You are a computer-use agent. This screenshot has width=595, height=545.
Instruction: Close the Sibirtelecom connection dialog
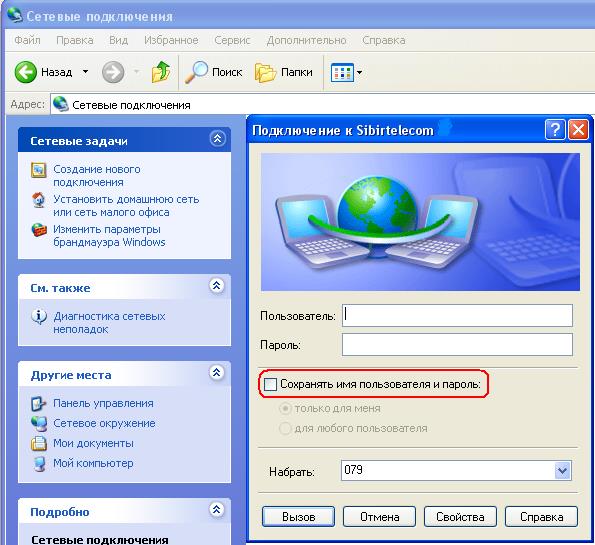pyautogui.click(x=578, y=130)
